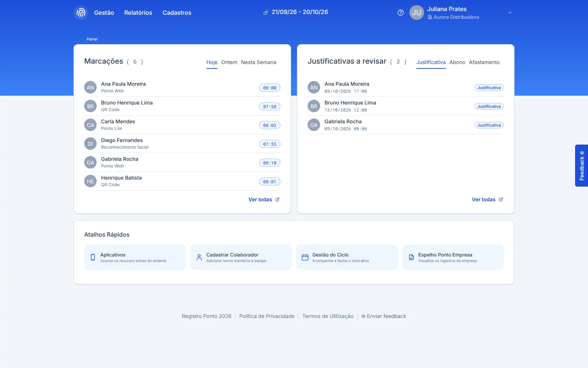Open the help question mark icon
The image size is (588, 368).
coord(401,13)
